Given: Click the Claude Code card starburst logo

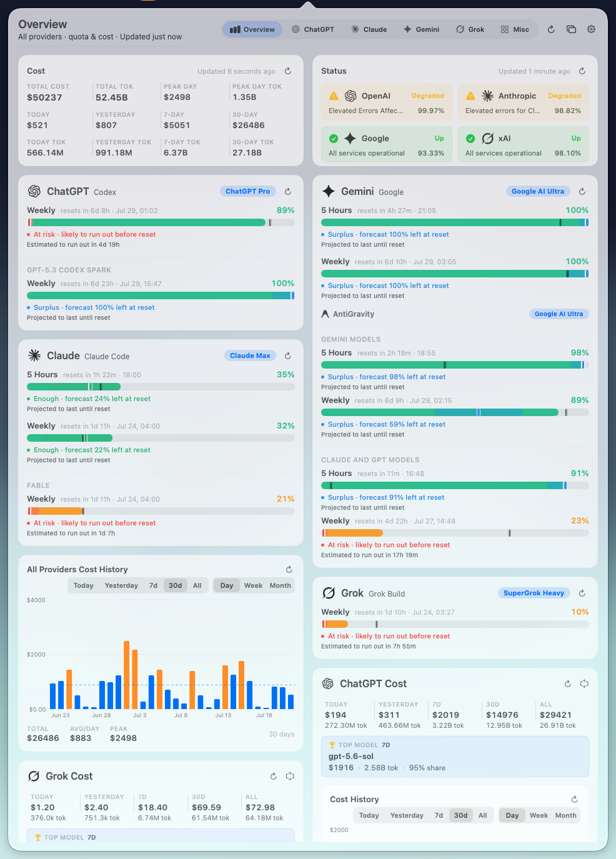Looking at the screenshot, I should point(34,355).
